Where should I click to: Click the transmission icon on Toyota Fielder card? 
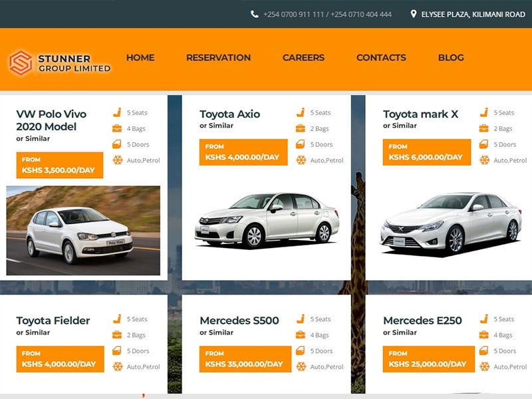[x=118, y=366]
